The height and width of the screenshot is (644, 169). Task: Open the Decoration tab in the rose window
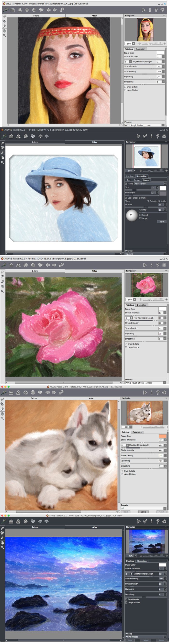click(141, 305)
